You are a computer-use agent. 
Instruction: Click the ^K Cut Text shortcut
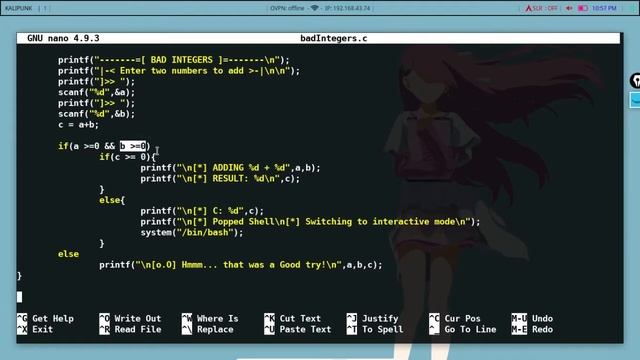click(293, 318)
